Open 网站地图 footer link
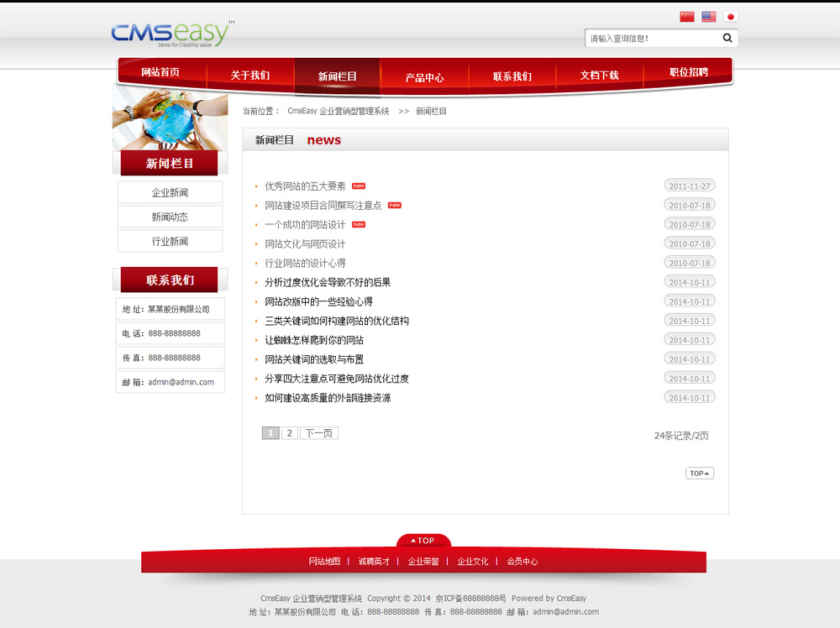This screenshot has height=628, width=840. [324, 562]
